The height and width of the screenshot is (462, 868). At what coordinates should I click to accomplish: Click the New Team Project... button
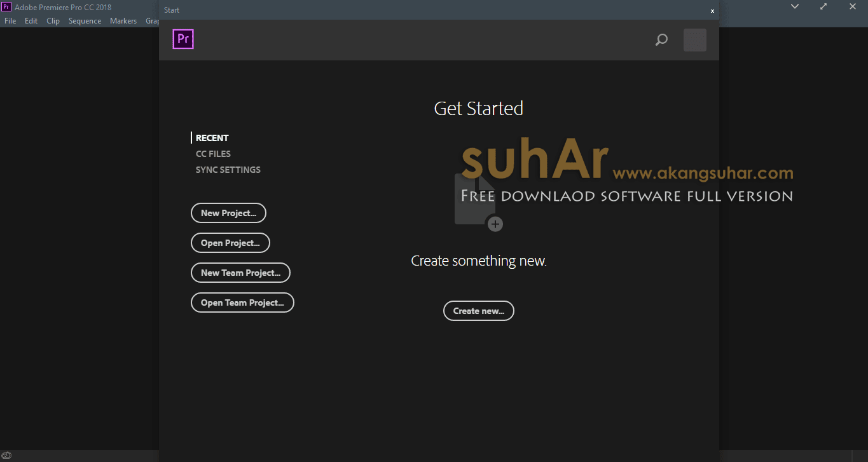coord(240,273)
